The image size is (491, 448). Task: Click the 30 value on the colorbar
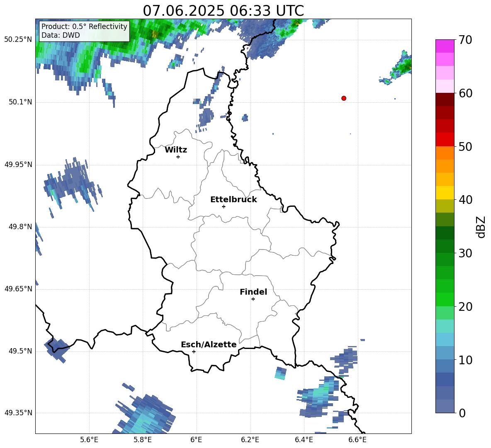[x=465, y=253]
